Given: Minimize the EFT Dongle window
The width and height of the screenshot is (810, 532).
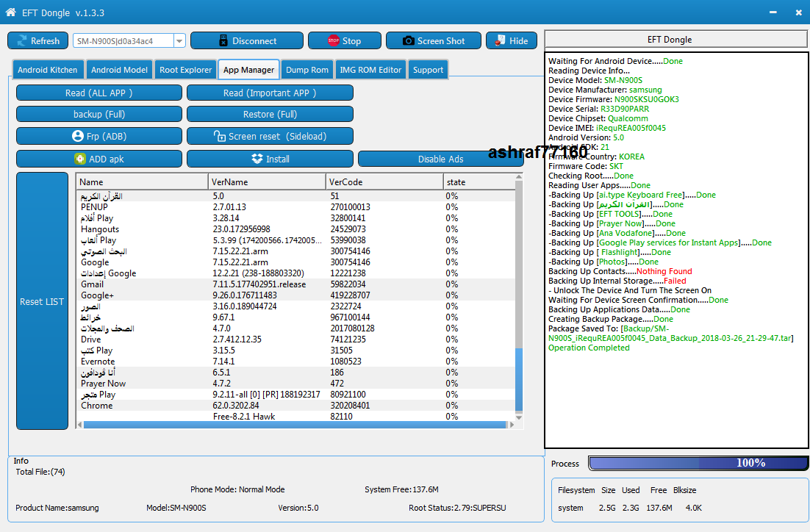Looking at the screenshot, I should click(773, 12).
